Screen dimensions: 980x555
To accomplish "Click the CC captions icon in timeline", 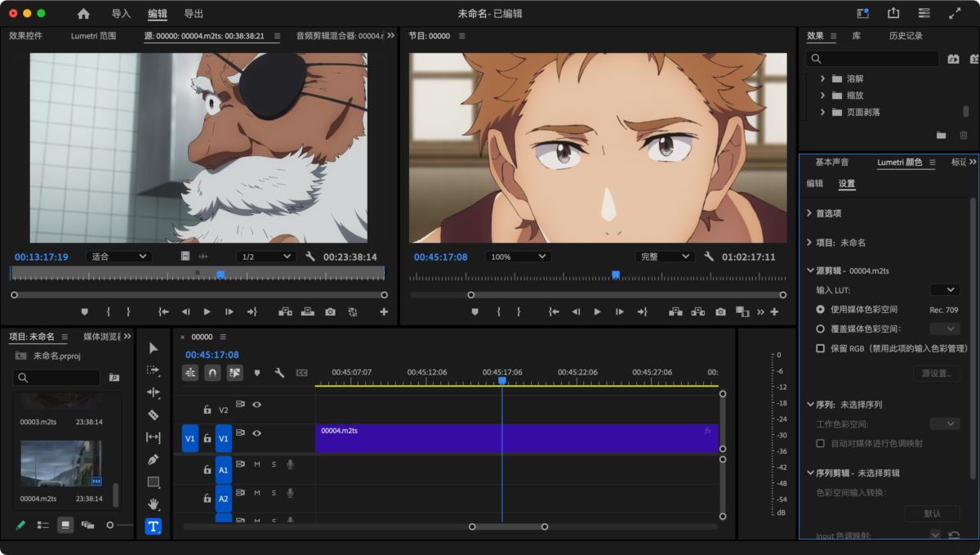I will pyautogui.click(x=301, y=373).
